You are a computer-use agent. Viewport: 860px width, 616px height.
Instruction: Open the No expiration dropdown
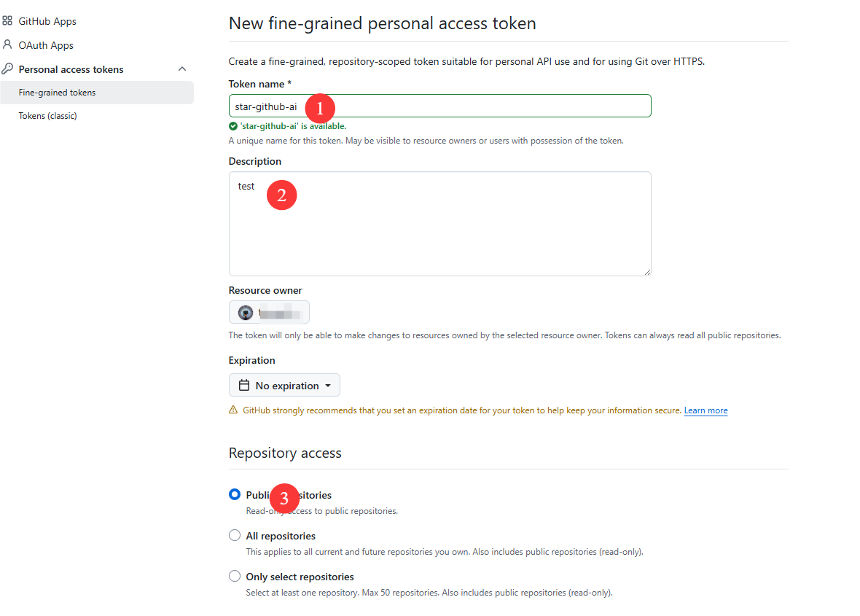284,385
